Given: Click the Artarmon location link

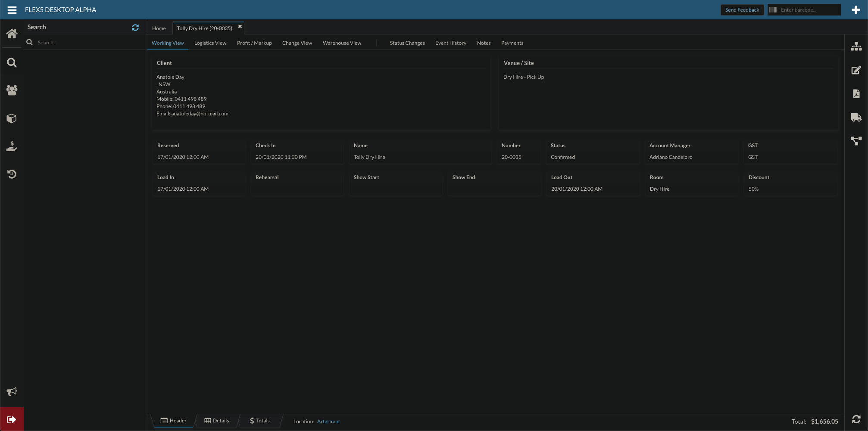Looking at the screenshot, I should point(328,422).
